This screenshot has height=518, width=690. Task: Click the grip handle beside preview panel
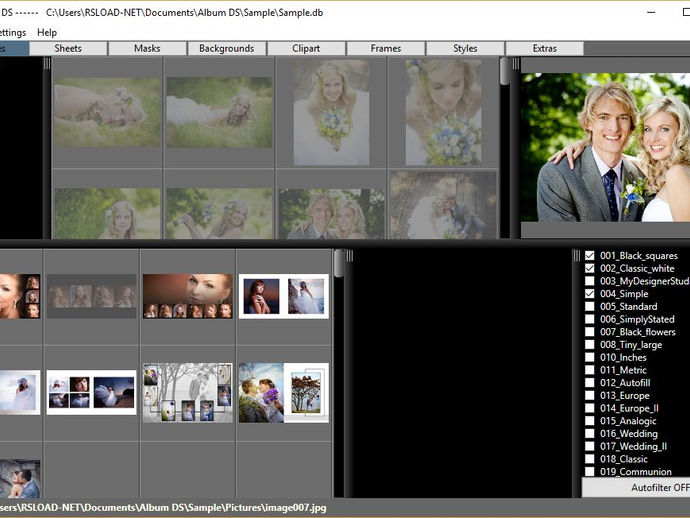516,64
